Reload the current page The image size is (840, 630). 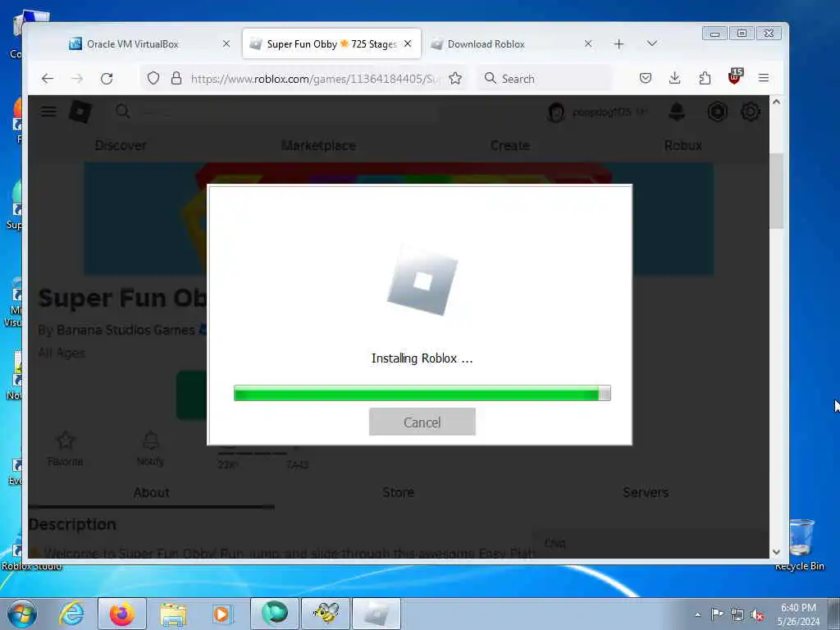click(107, 79)
